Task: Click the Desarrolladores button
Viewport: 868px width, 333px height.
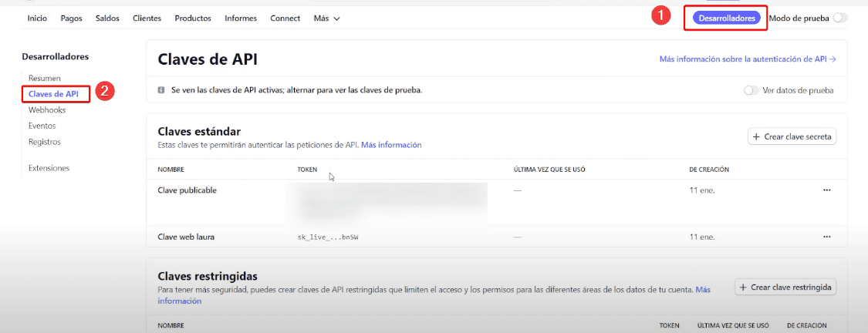Action: (726, 18)
